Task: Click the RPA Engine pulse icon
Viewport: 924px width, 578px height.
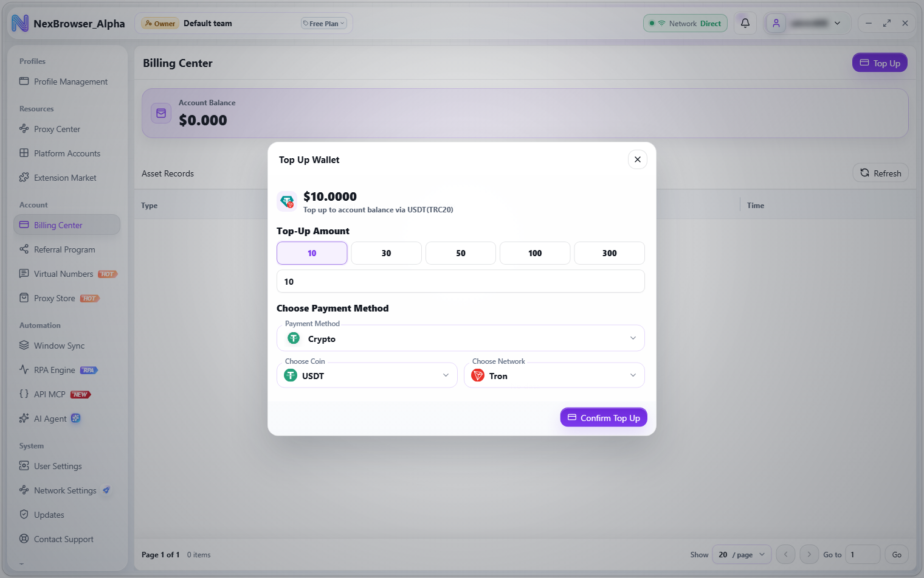Action: (x=24, y=369)
